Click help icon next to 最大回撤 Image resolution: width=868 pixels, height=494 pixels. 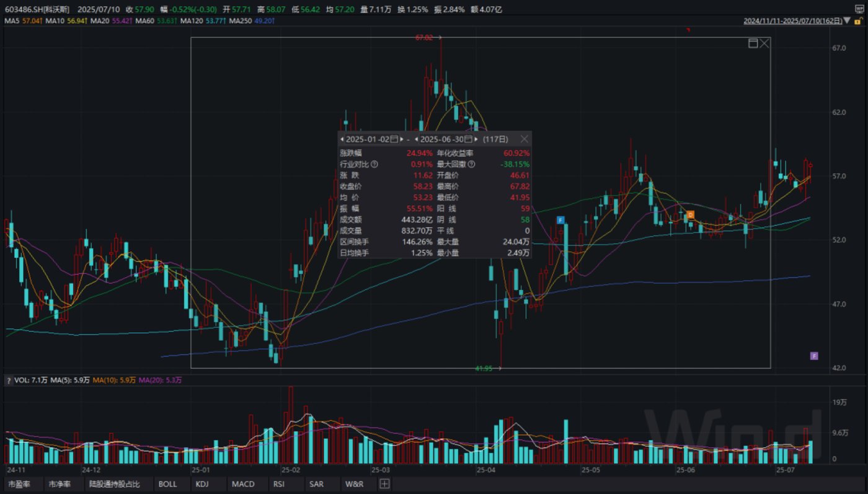[471, 164]
